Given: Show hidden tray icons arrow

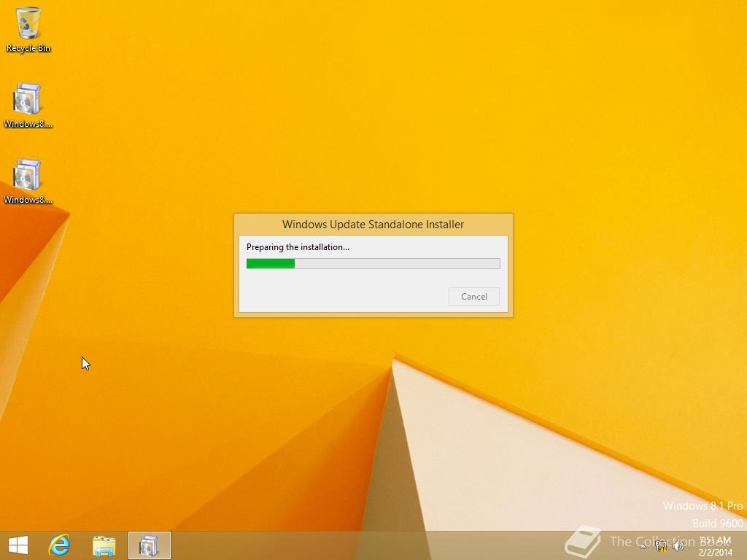Looking at the screenshot, I should click(643, 545).
